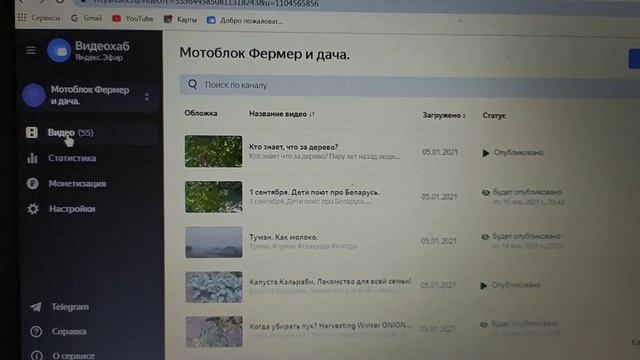Viewport: 640px width, 360px height.
Task: Open the video titled Кто знает, что за дерево?
Action: click(x=293, y=147)
